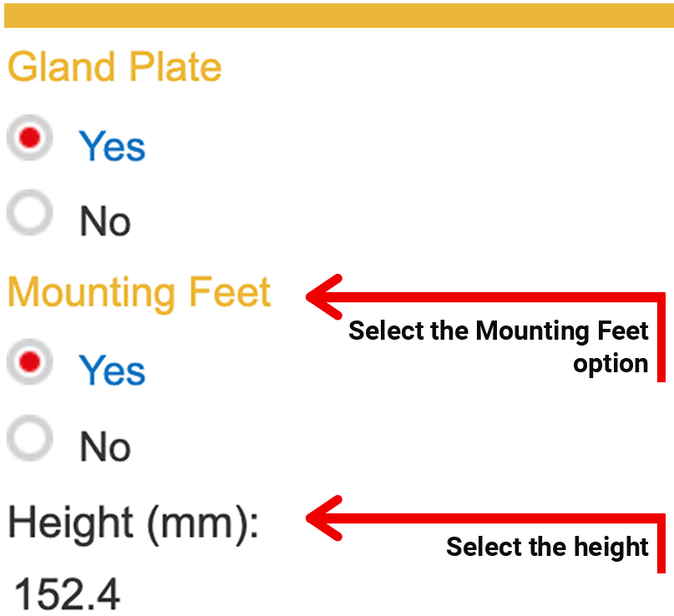Choose the Mounting Feet No radio circle
Viewport: 674px width, 616px height.
pos(29,438)
